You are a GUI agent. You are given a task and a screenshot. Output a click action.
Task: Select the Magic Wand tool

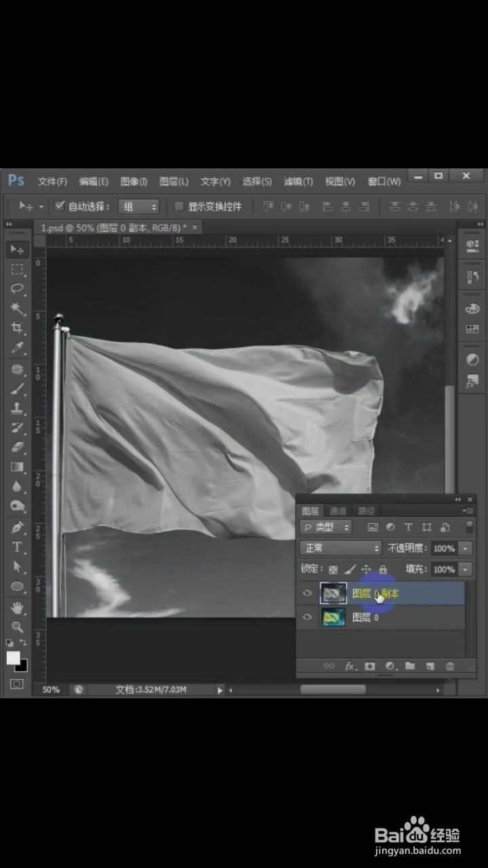[17, 309]
